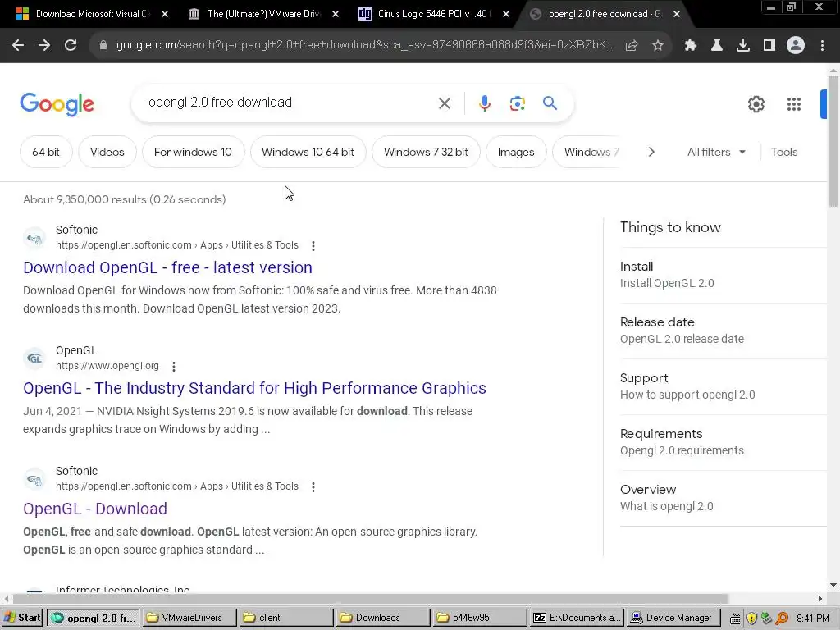Expand Release date item
Viewport: 840px width, 630px height.
tap(724, 331)
